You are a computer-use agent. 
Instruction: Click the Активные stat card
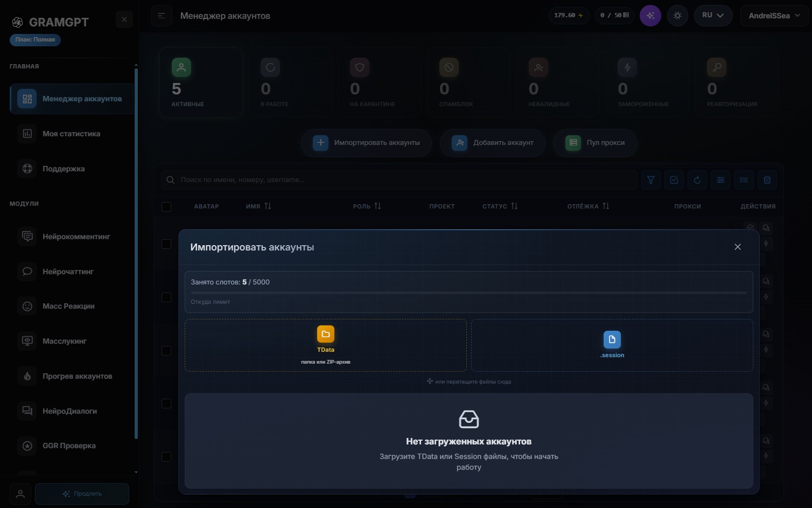point(201,82)
